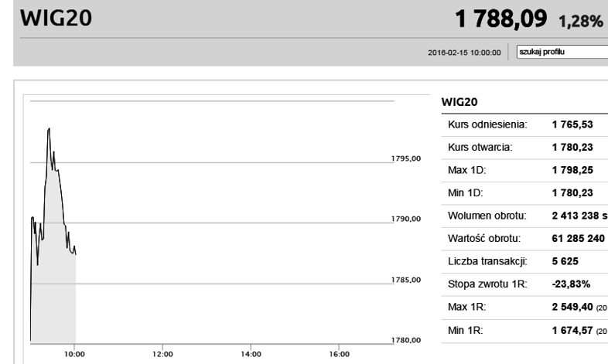Click the 1,28% change figure
The width and height of the screenshot is (608, 364).
coord(580,22)
